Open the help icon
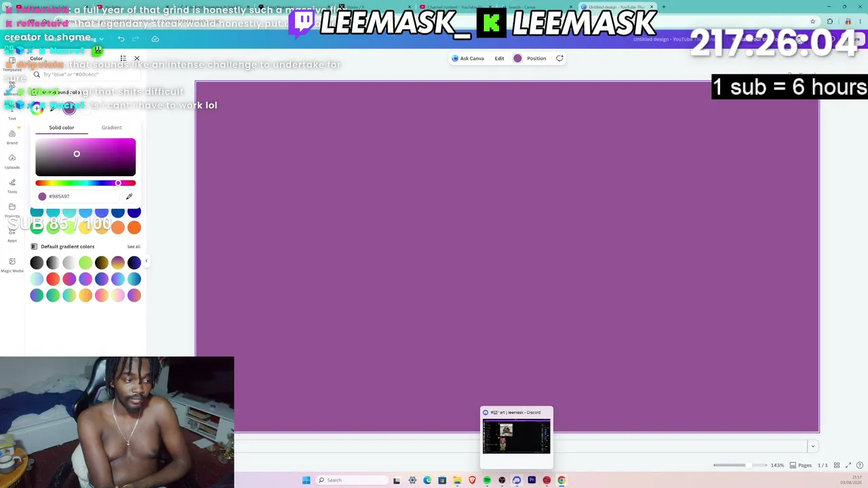The image size is (868, 488). [x=860, y=466]
